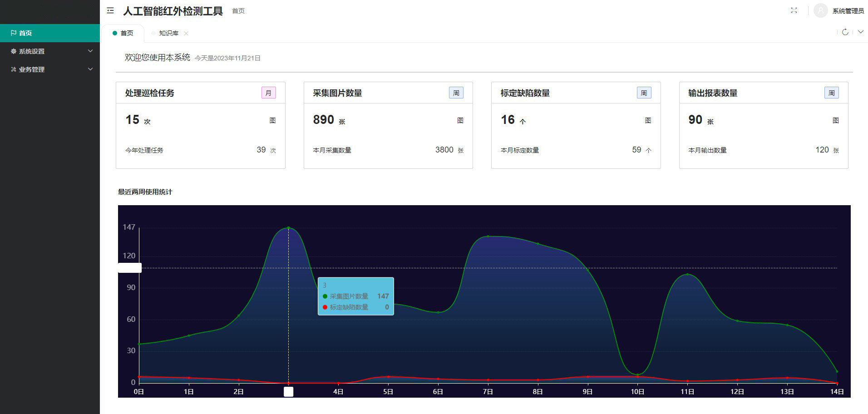
Task: Click the flag icon beside 首页
Action: (x=14, y=33)
